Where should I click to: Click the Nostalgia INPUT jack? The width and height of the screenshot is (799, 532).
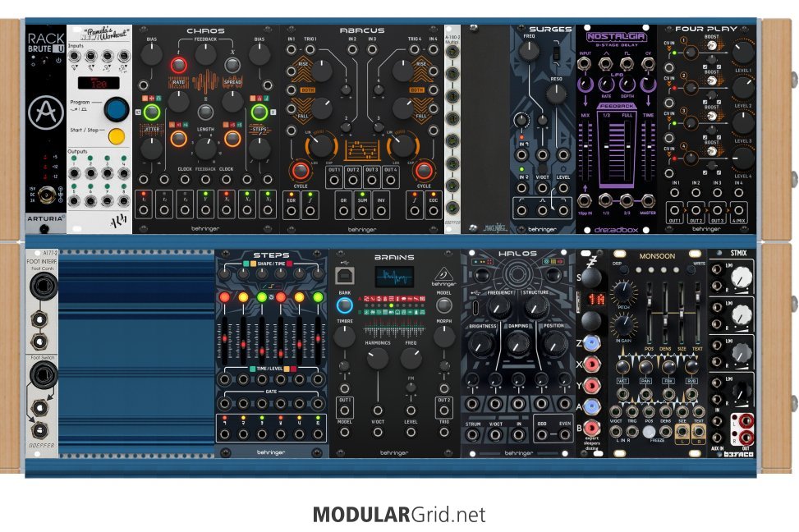tap(584, 64)
